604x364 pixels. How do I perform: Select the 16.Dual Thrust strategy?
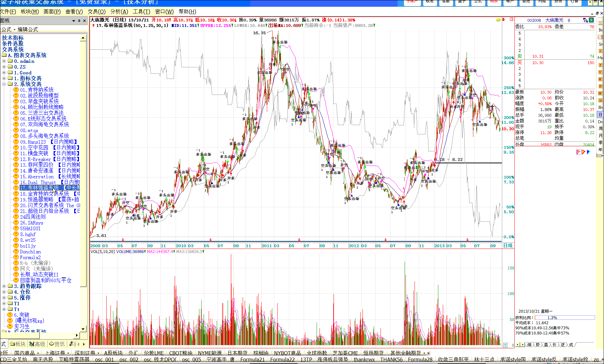point(50,182)
